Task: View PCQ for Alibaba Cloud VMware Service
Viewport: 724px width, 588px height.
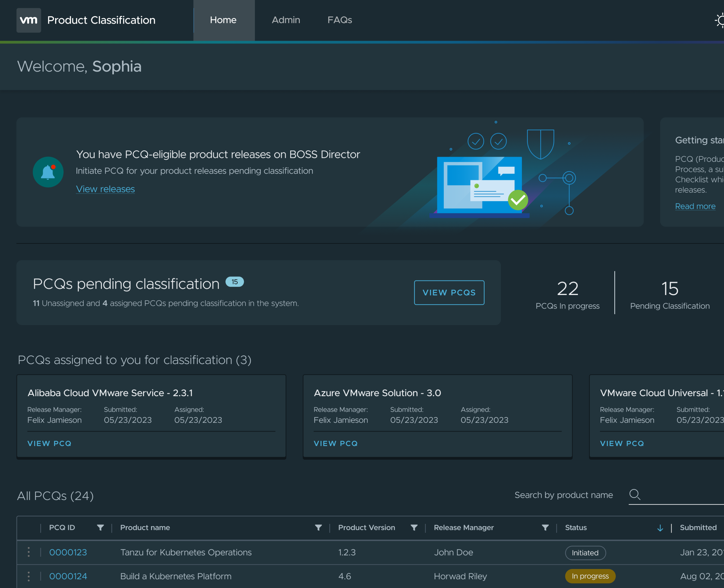Action: click(49, 443)
